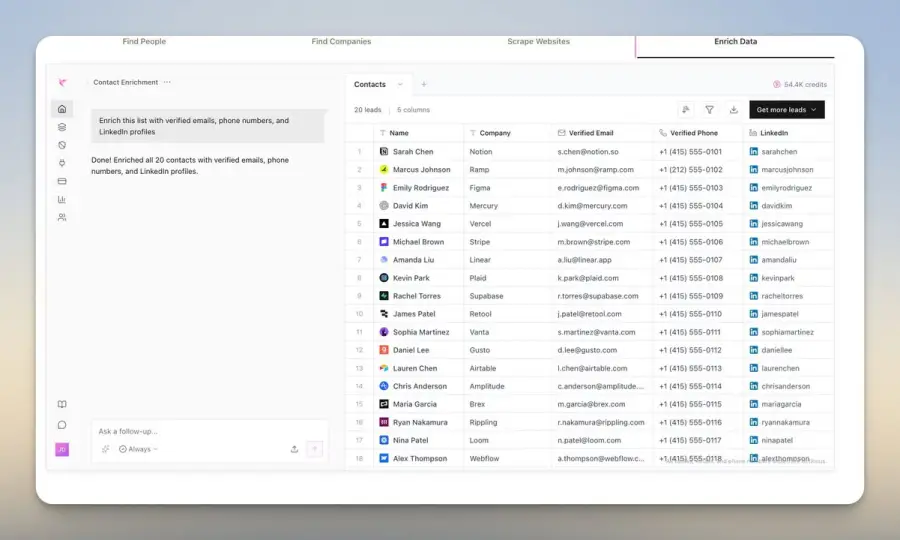Open the Home icon in sidebar
Screen dimensions: 900x540
(62, 109)
